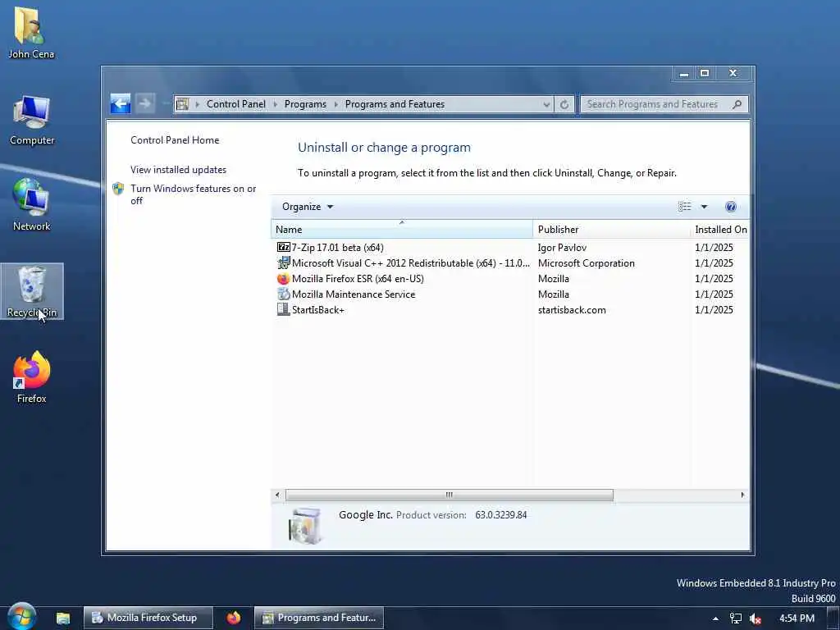Minimize the Programs and Features window

(684, 73)
